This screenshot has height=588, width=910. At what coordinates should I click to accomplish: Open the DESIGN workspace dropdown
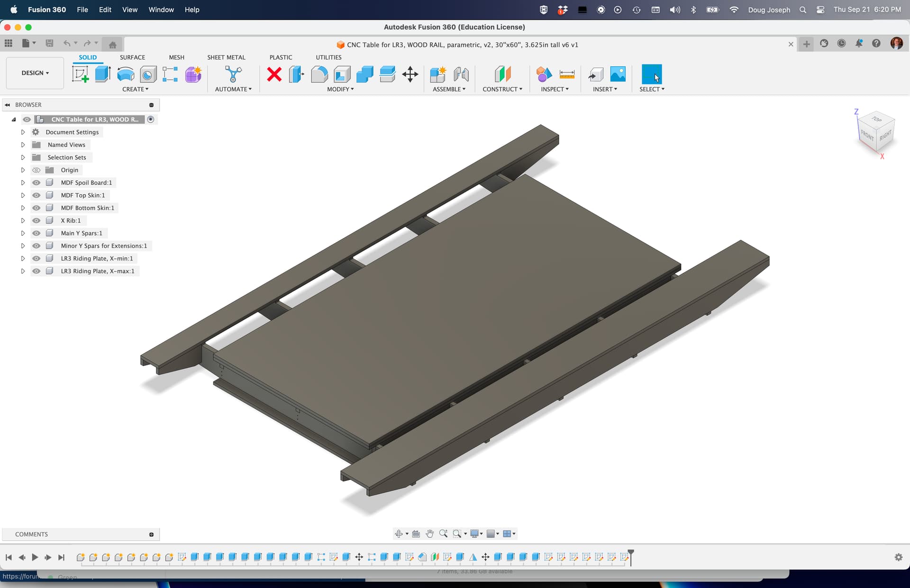pos(35,73)
